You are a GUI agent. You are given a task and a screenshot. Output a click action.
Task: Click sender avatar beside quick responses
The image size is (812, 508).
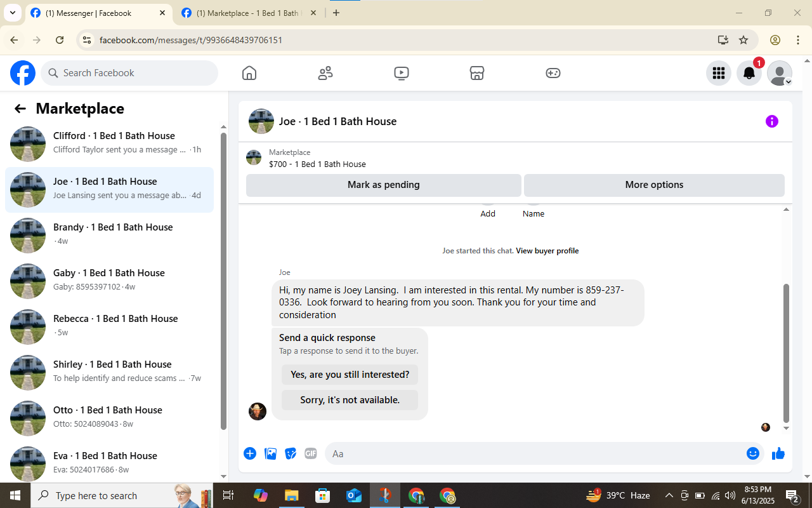click(x=258, y=411)
